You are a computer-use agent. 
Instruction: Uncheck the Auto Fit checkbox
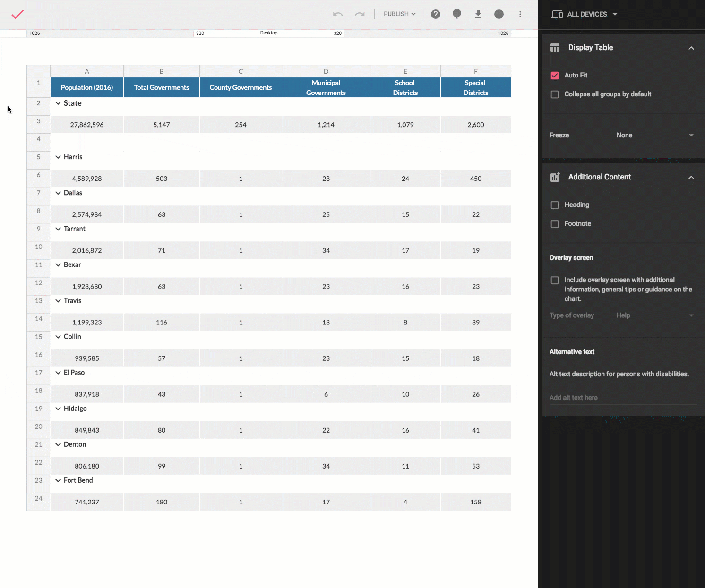pos(555,76)
